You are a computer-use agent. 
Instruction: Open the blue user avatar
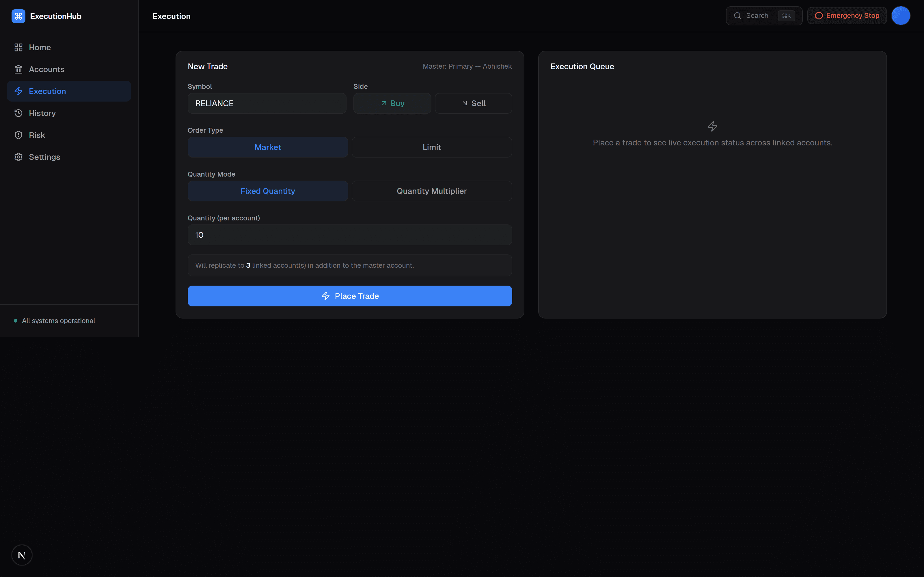[x=901, y=16]
